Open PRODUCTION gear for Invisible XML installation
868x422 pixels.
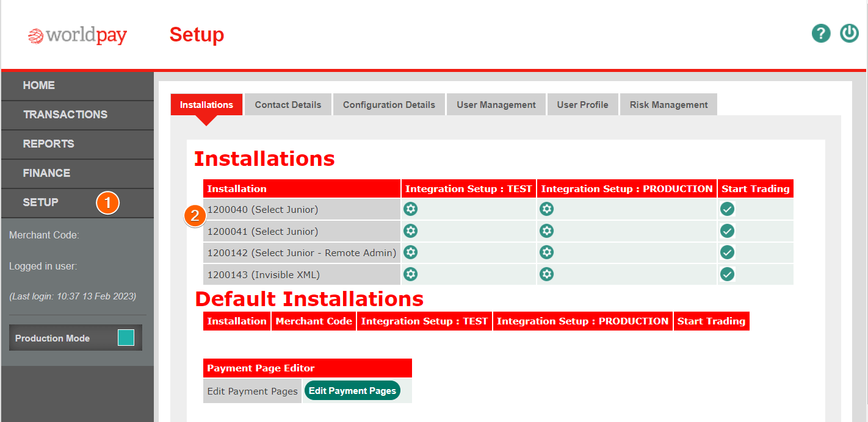[x=546, y=274]
